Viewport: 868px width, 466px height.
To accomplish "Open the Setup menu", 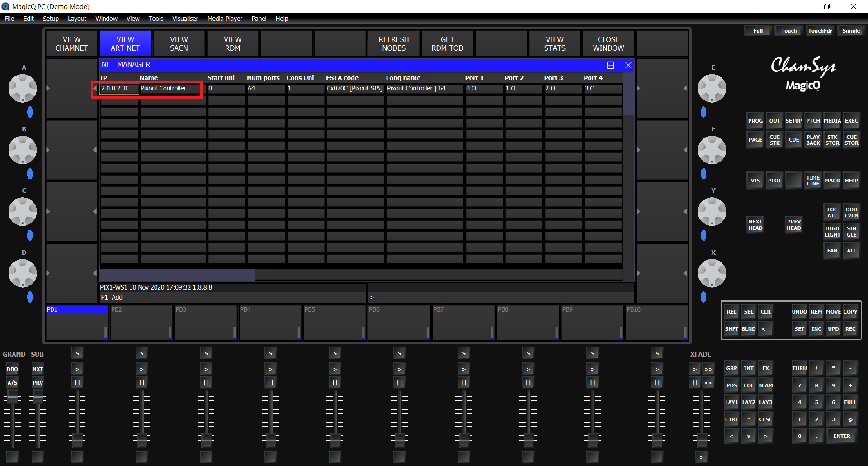I will 51,19.
